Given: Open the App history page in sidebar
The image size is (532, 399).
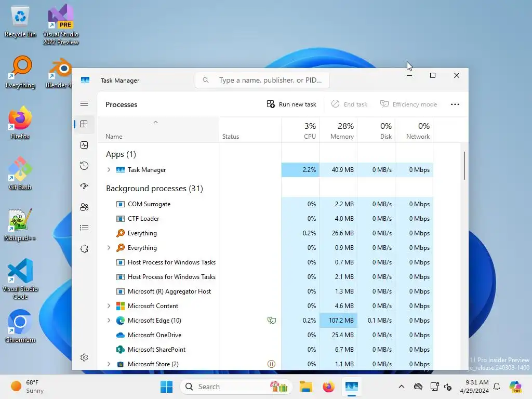Looking at the screenshot, I should point(84,166).
